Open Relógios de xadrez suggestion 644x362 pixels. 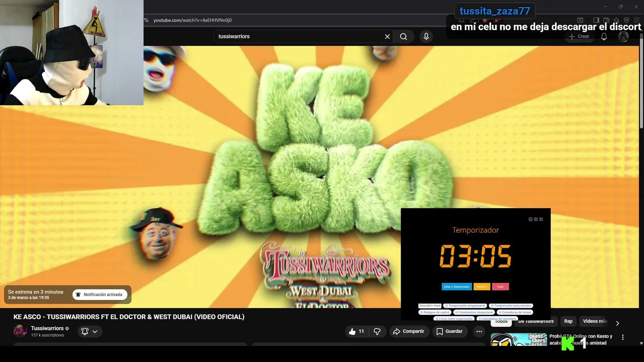[435, 312]
